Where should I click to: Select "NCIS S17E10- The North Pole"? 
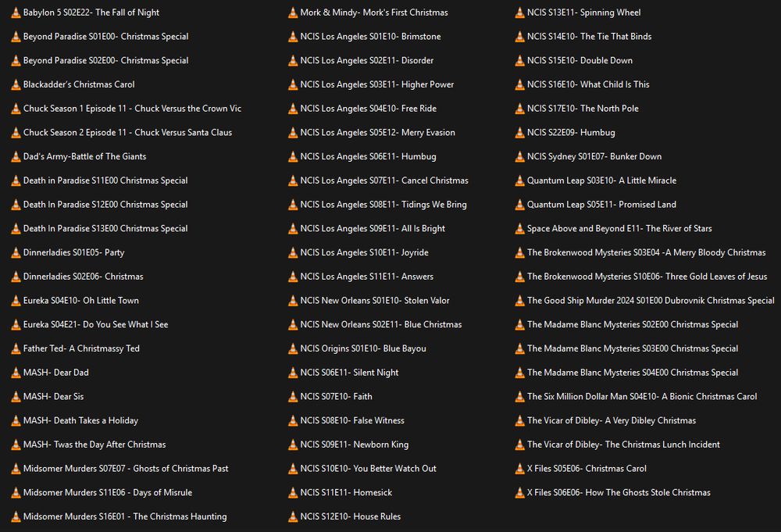(583, 109)
